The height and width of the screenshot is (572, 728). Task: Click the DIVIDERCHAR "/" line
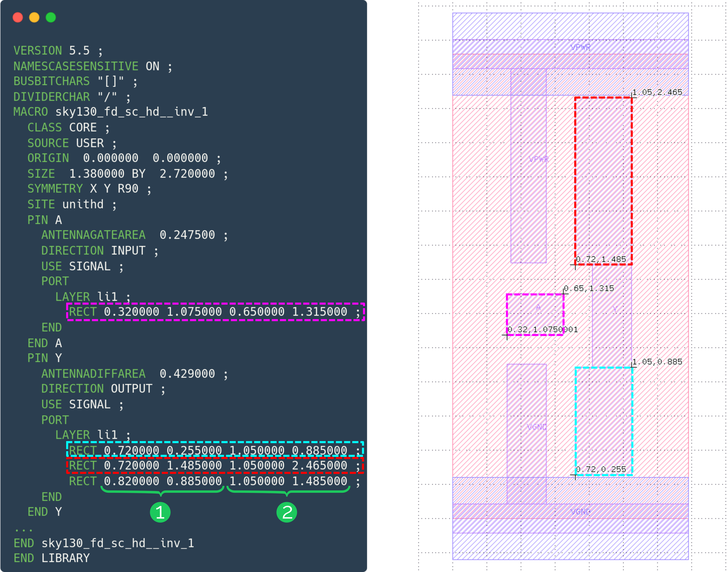click(x=72, y=97)
